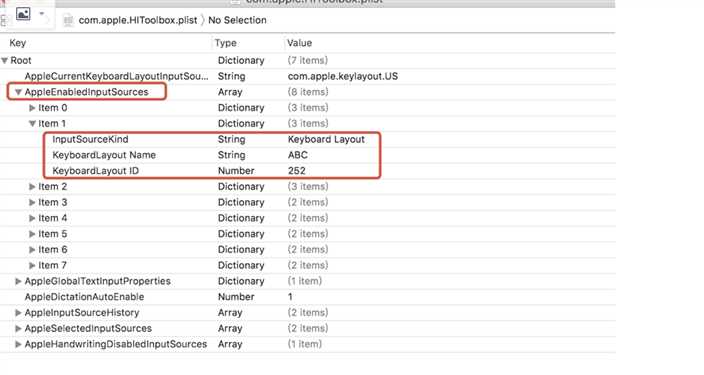Click String type in InputSourceKind row
Viewport: 704px width, 375px height.
coord(231,139)
